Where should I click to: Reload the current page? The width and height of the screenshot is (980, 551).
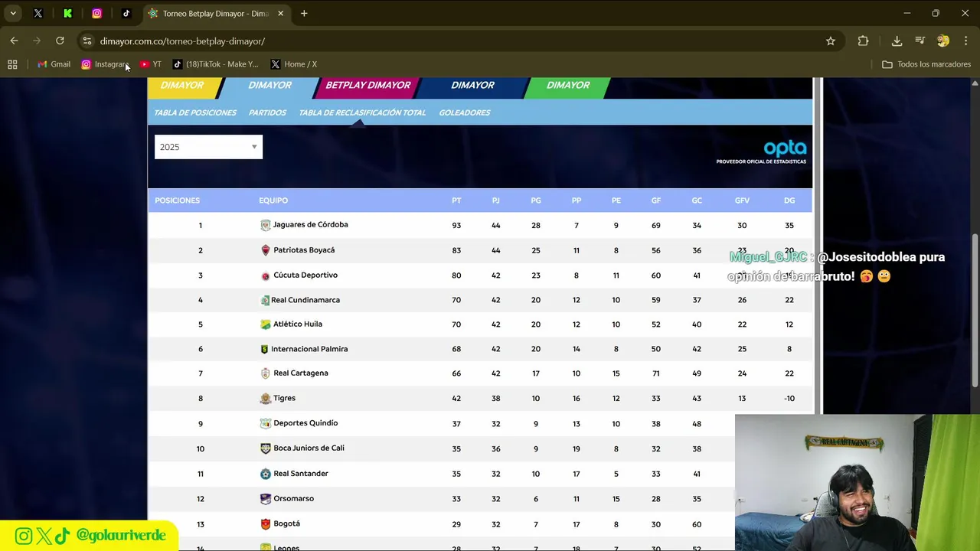point(60,41)
